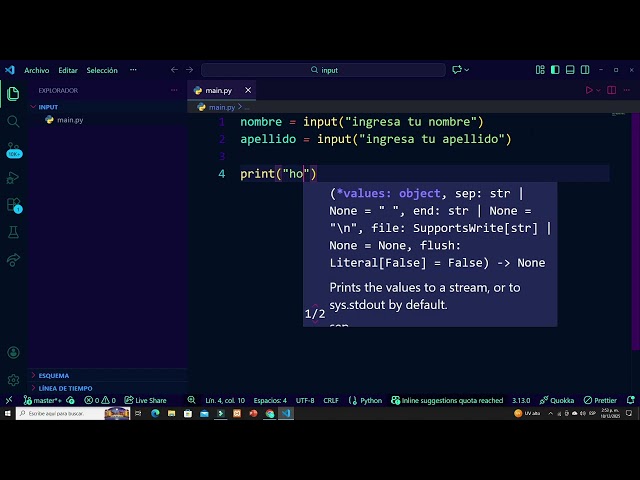Go forward with the right arrow

[x=190, y=70]
